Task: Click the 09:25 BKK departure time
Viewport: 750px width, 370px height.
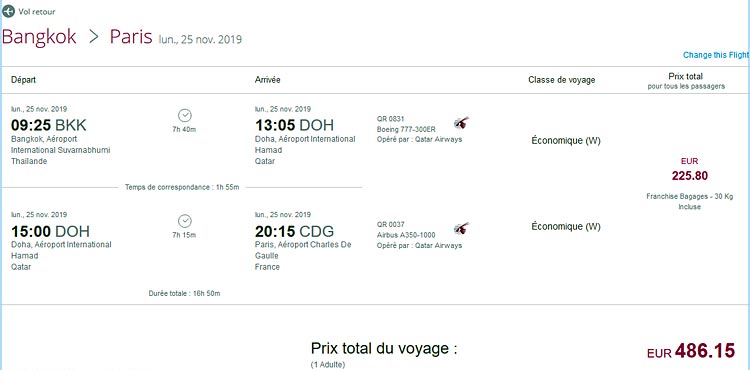Action: coord(49,125)
